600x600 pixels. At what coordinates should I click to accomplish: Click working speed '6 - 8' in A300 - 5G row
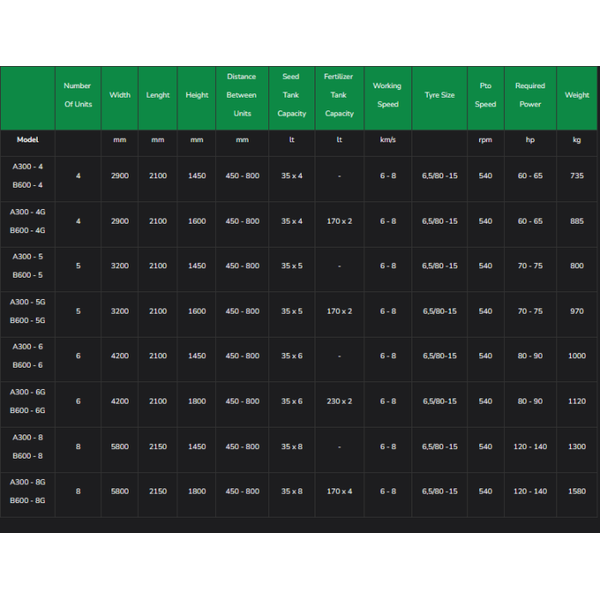tap(388, 311)
